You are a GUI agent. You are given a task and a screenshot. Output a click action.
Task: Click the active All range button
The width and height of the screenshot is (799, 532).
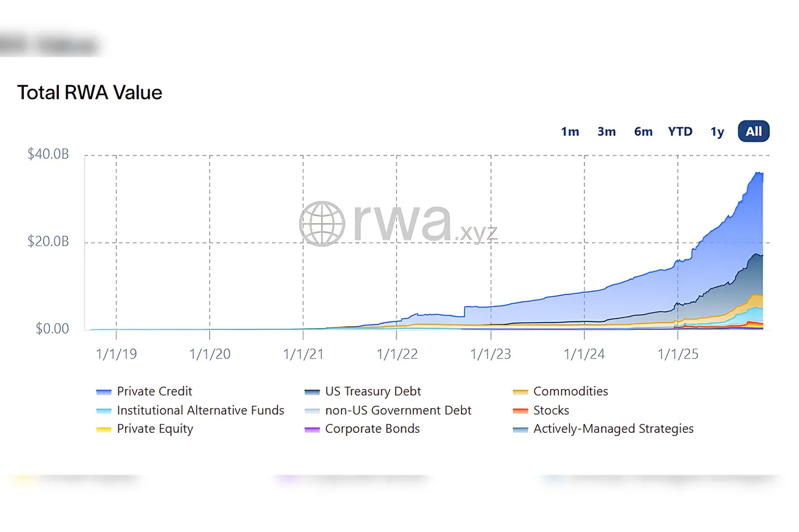pos(754,131)
